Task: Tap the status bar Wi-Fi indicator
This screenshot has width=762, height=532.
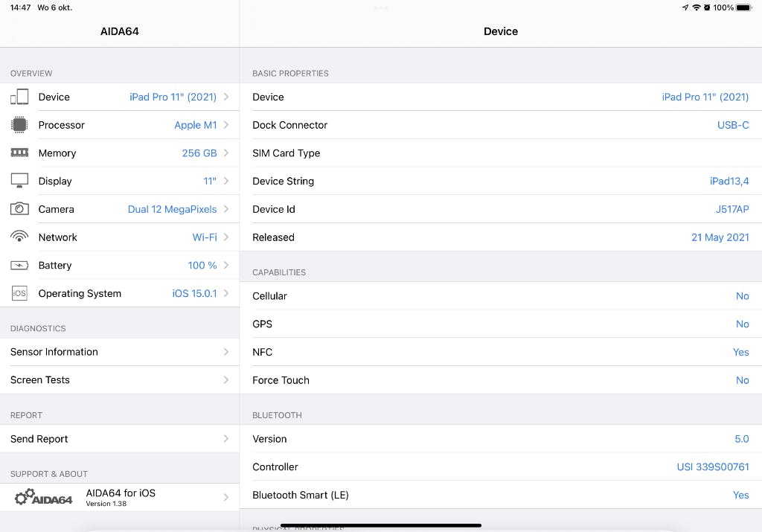Action: (x=697, y=7)
